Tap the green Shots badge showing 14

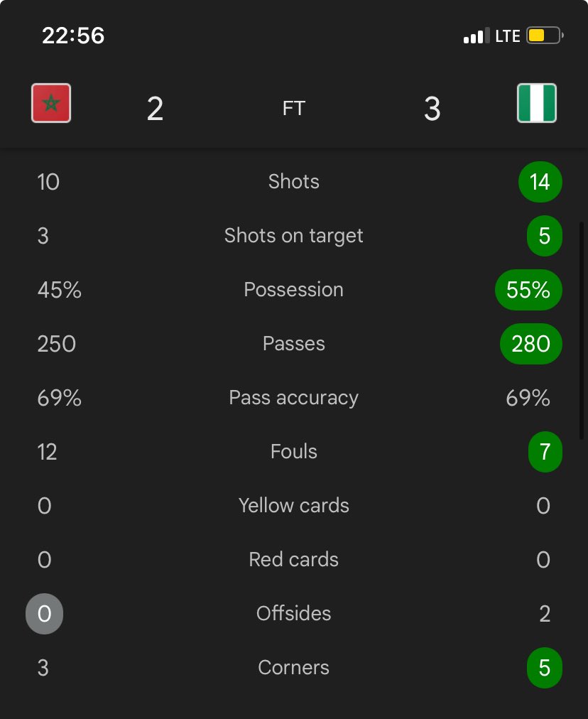coord(540,182)
